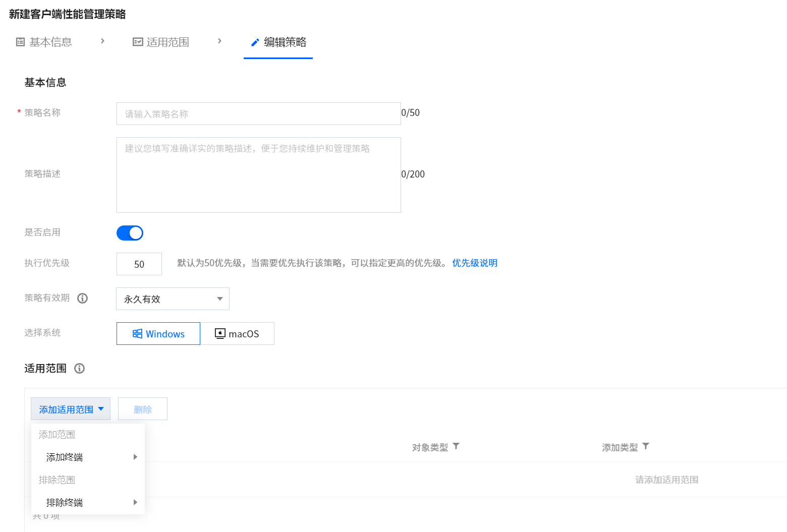Click the 请添加适用范围 empty table text
Screen dimensions: 787x532
pyautogui.click(x=667, y=480)
